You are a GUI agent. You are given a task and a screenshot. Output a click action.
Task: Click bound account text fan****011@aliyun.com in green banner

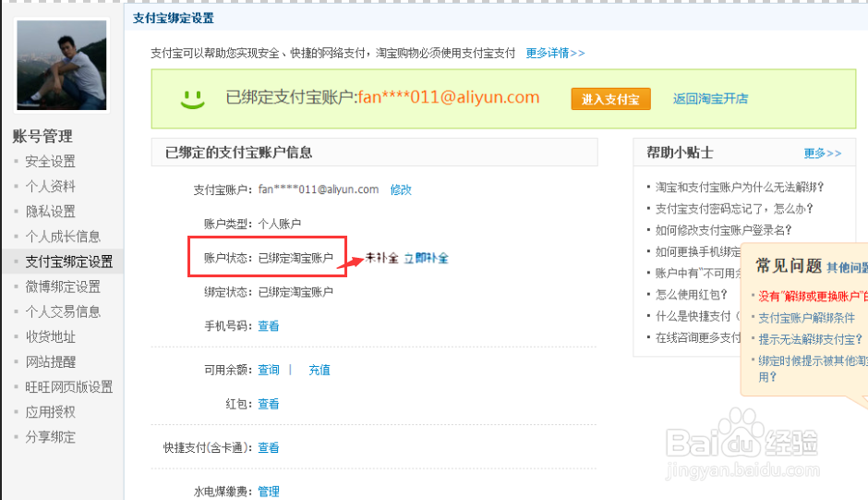pyautogui.click(x=449, y=98)
